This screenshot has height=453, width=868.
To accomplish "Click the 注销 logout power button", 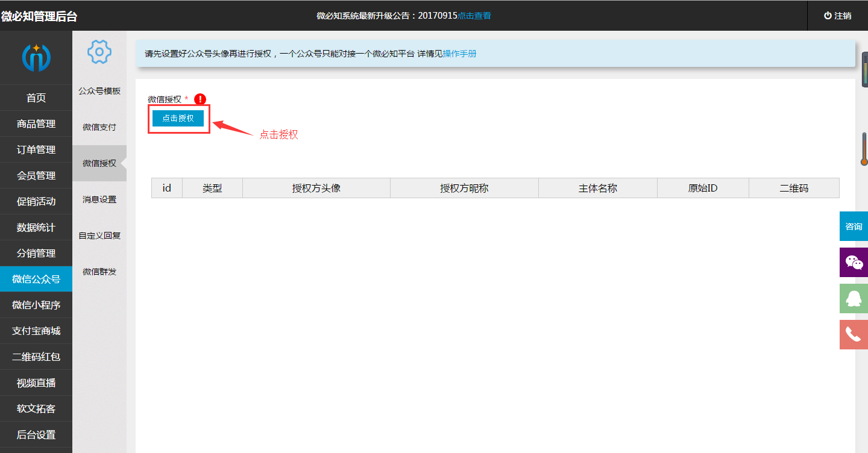I will (x=837, y=16).
